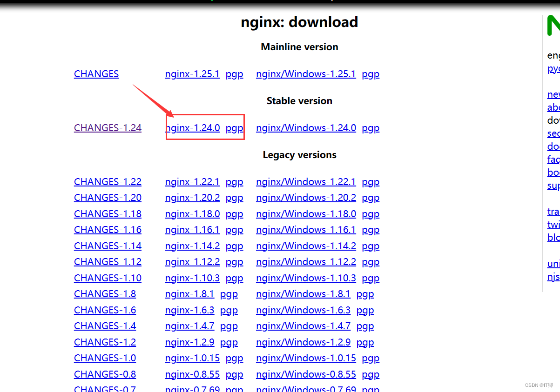Open pgp signature for nginx/Windows-1.12.2

pyautogui.click(x=371, y=262)
